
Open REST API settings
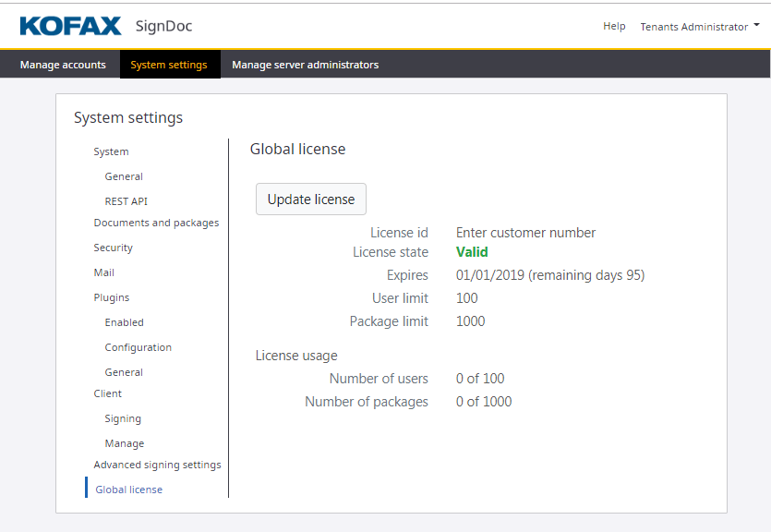coord(126,201)
